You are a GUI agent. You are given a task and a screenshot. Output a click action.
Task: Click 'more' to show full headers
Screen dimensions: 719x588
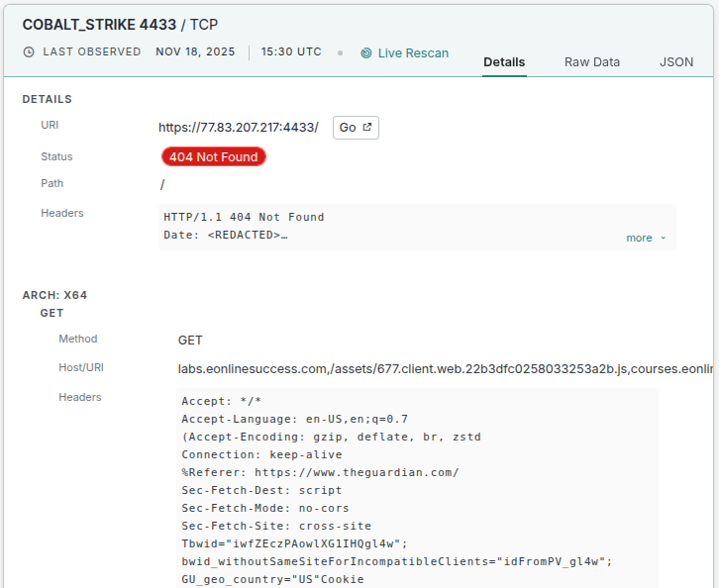click(639, 238)
